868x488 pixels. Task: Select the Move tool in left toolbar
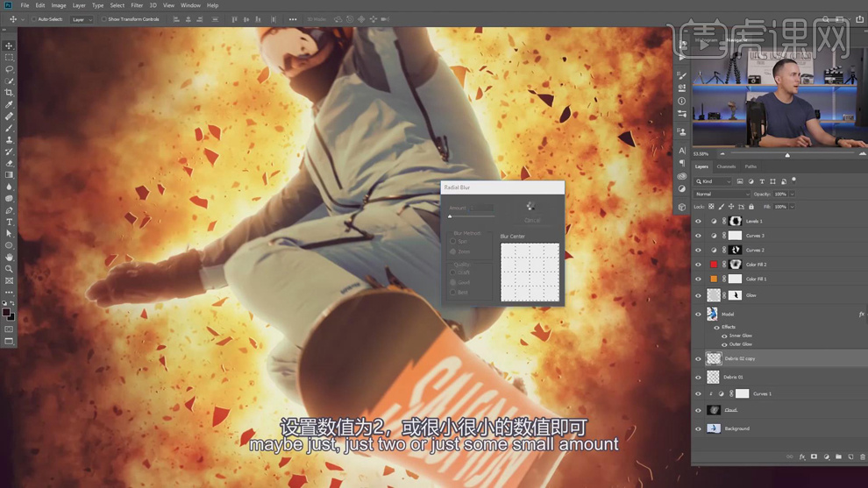(x=9, y=46)
